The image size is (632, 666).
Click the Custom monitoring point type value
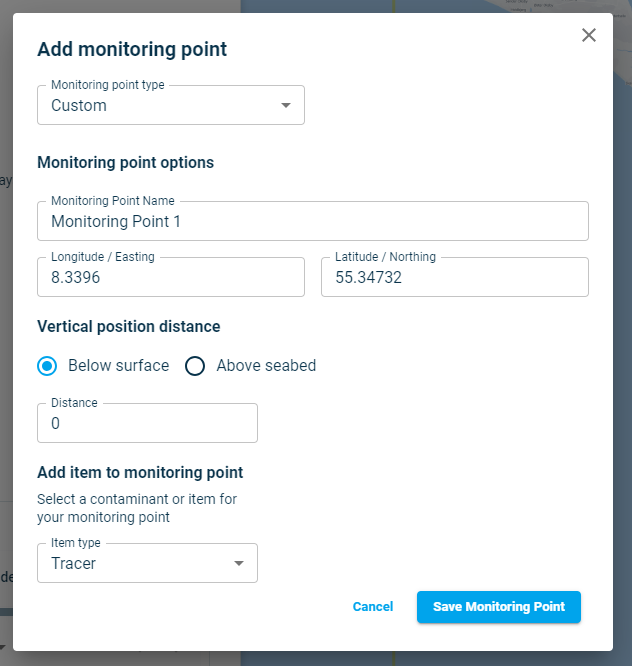point(80,106)
